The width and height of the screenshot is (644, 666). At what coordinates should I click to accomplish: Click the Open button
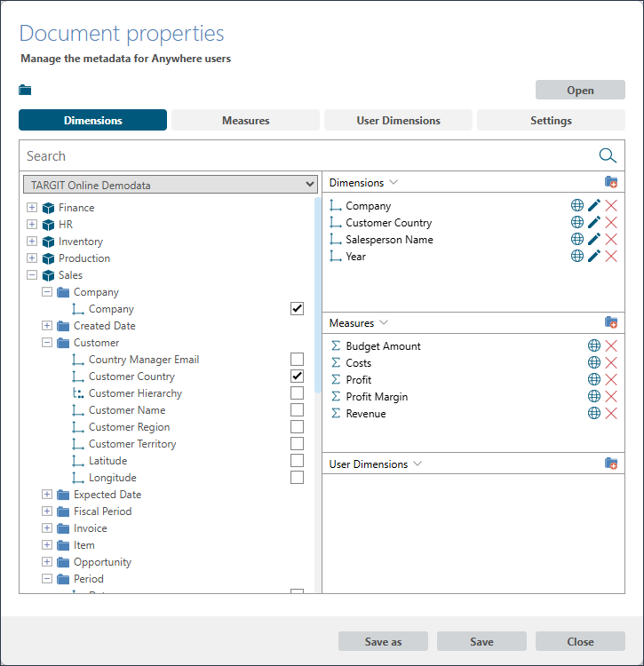pos(580,90)
